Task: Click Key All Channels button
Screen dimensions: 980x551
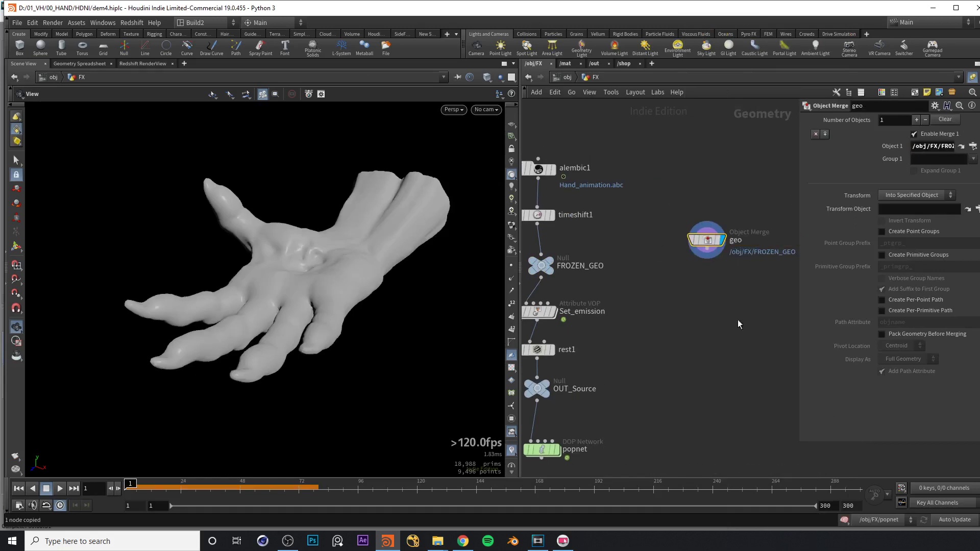Action: 937,503
